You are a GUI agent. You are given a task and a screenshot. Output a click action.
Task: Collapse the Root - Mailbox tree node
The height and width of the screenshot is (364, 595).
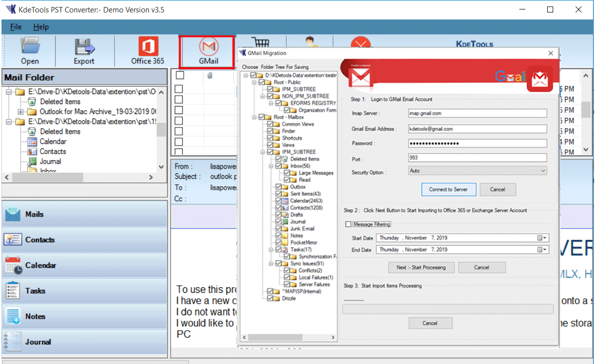254,118
